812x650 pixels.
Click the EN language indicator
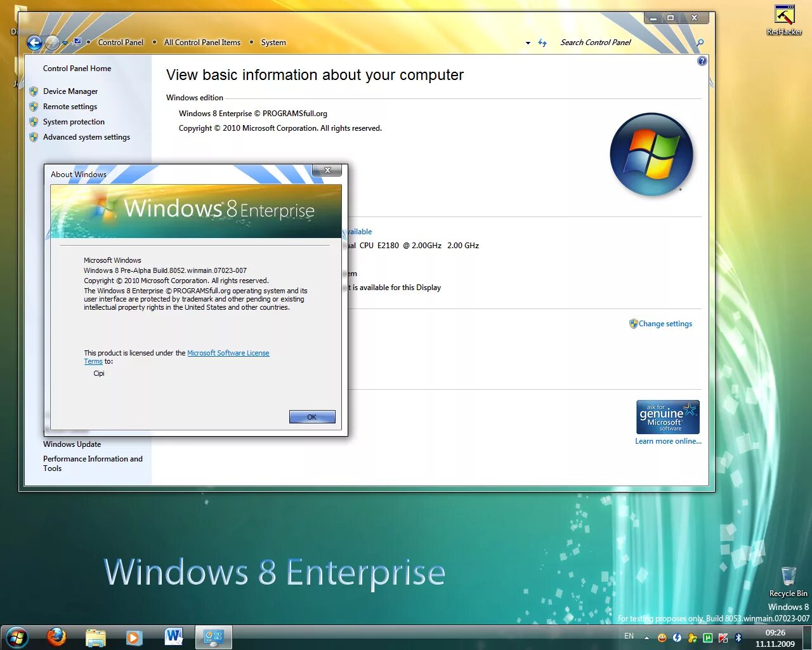pos(629,636)
